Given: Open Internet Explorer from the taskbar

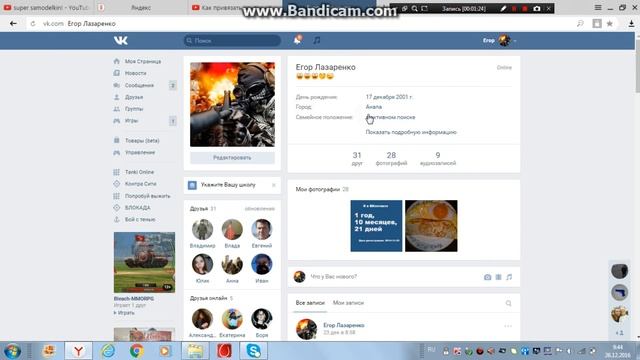Looking at the screenshot, I should pos(108,351).
